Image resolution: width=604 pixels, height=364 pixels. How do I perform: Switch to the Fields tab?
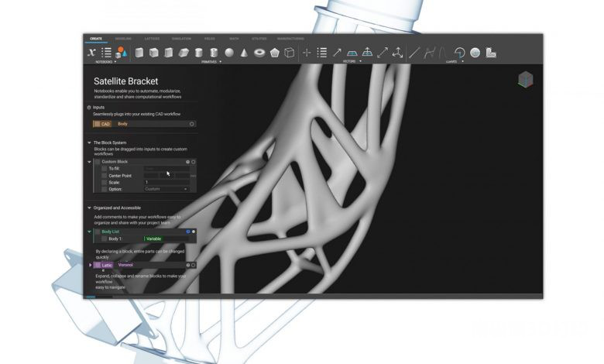[x=210, y=39]
